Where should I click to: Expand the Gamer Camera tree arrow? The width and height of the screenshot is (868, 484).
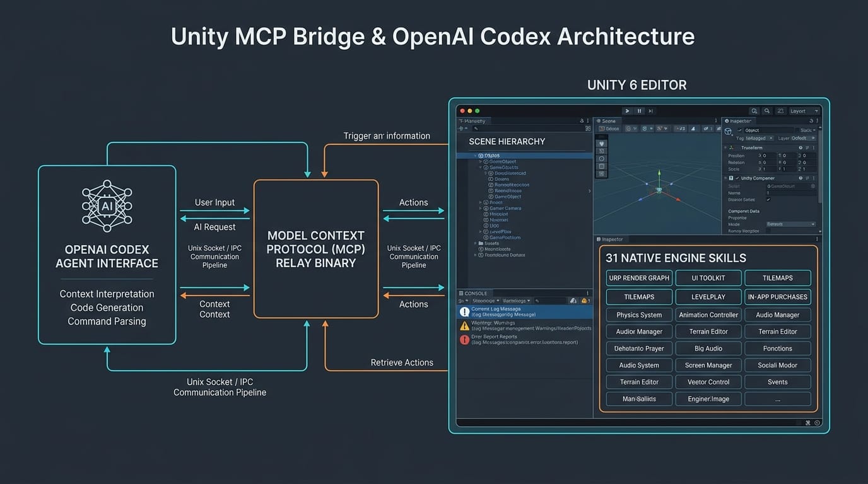pyautogui.click(x=480, y=208)
